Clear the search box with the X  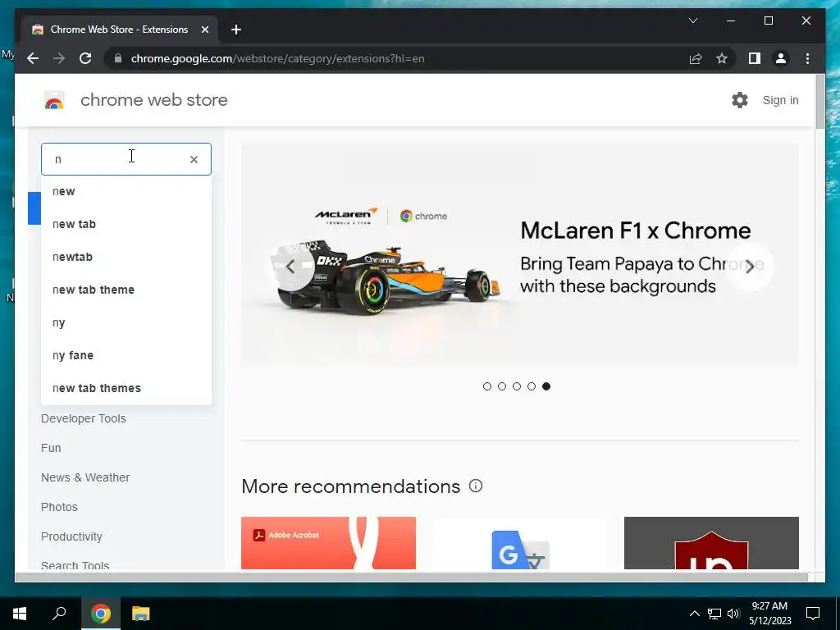pos(194,159)
